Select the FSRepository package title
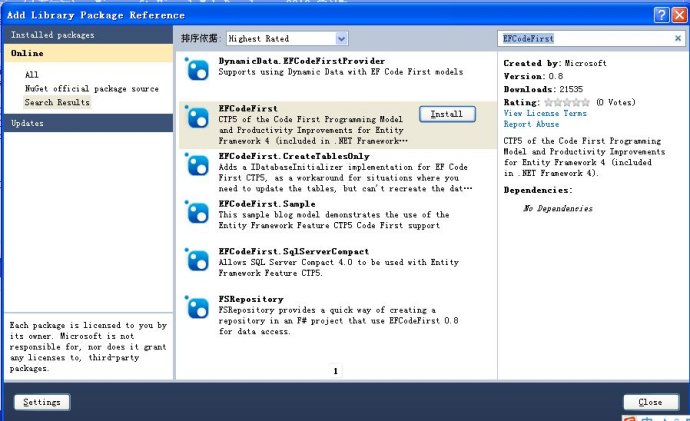 pyautogui.click(x=251, y=299)
